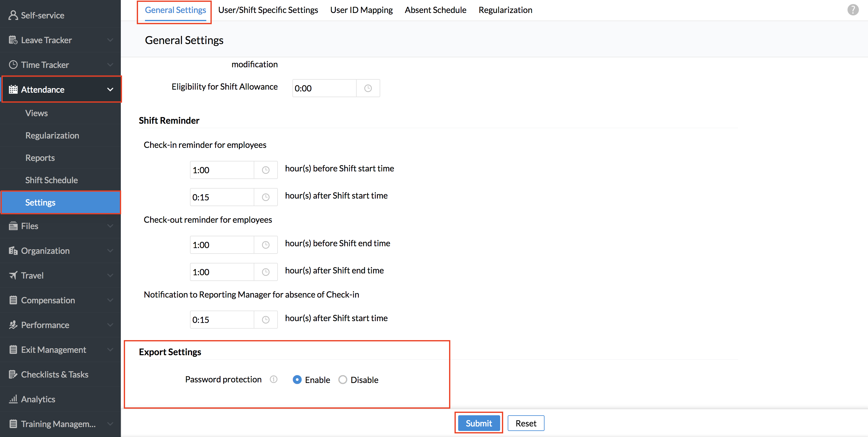Expand the Leave Tracker menu

pyautogui.click(x=110, y=40)
